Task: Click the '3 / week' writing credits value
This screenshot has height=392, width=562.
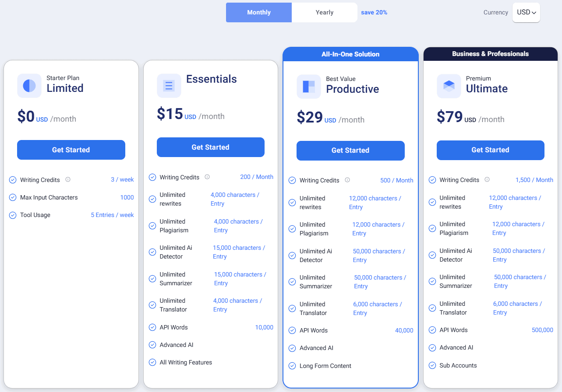Action: [x=122, y=179]
